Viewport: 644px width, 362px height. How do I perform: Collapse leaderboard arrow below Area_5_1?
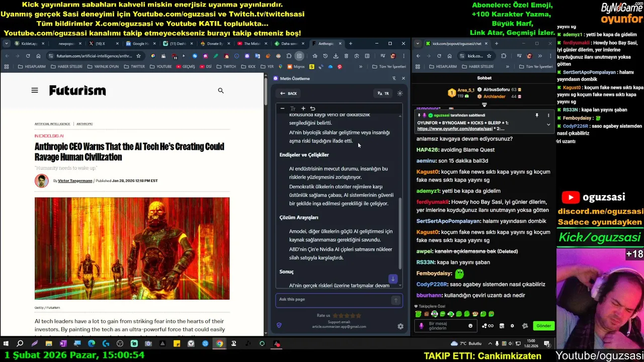pos(484,105)
